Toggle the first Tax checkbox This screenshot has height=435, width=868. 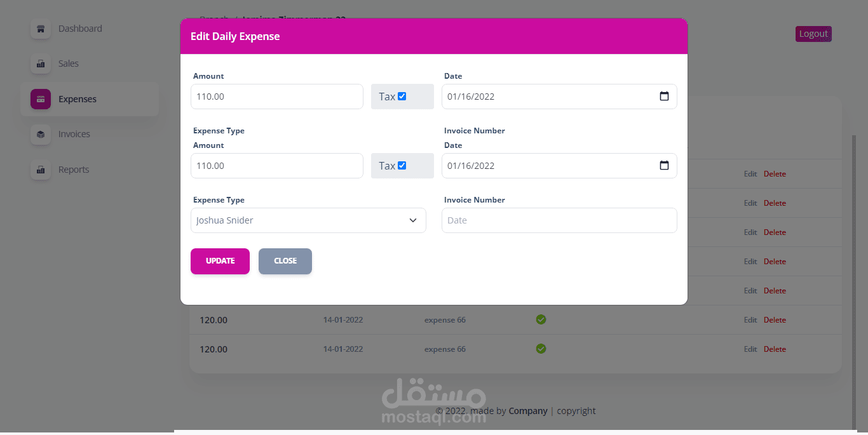tap(402, 97)
